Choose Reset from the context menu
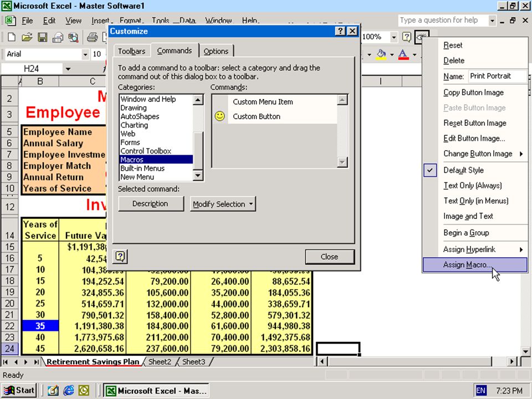This screenshot has width=532, height=399. 475,45
